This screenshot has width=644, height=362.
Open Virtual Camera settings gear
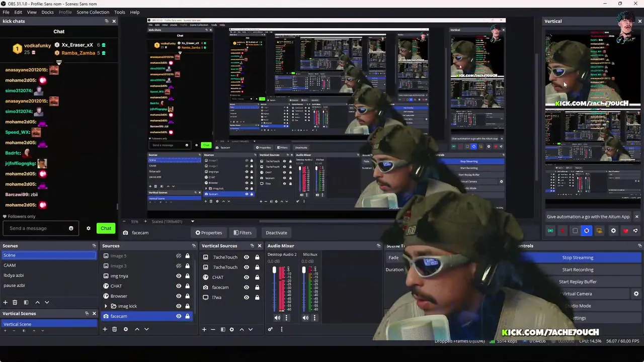point(636,294)
